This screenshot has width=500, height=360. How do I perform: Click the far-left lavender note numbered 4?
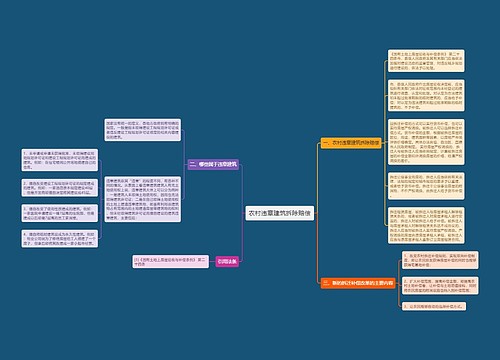(60, 238)
